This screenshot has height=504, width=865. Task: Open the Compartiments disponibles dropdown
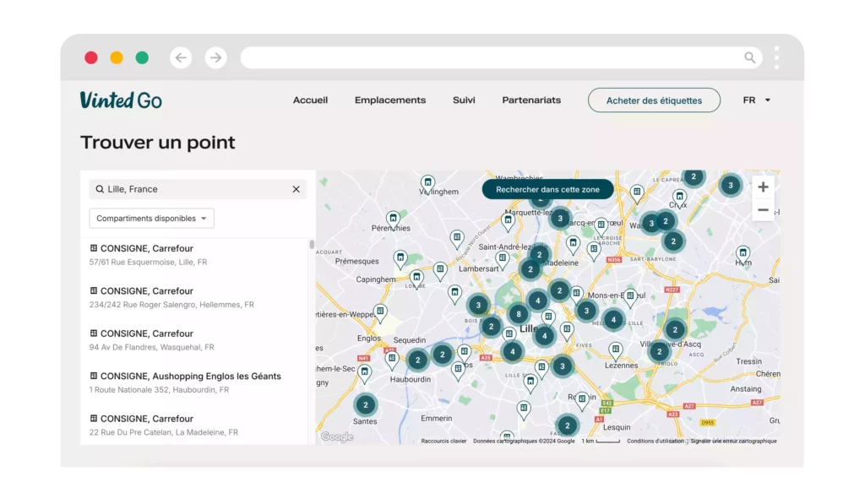click(x=152, y=219)
